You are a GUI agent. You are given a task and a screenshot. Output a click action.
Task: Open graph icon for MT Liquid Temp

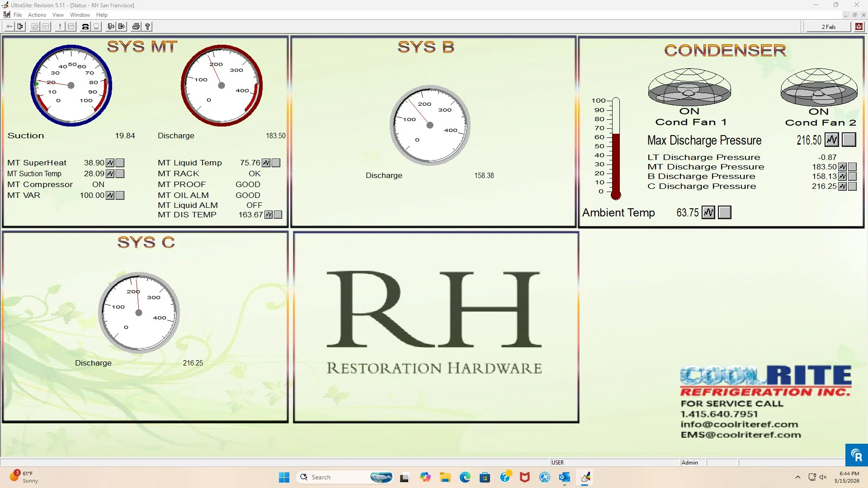point(266,163)
